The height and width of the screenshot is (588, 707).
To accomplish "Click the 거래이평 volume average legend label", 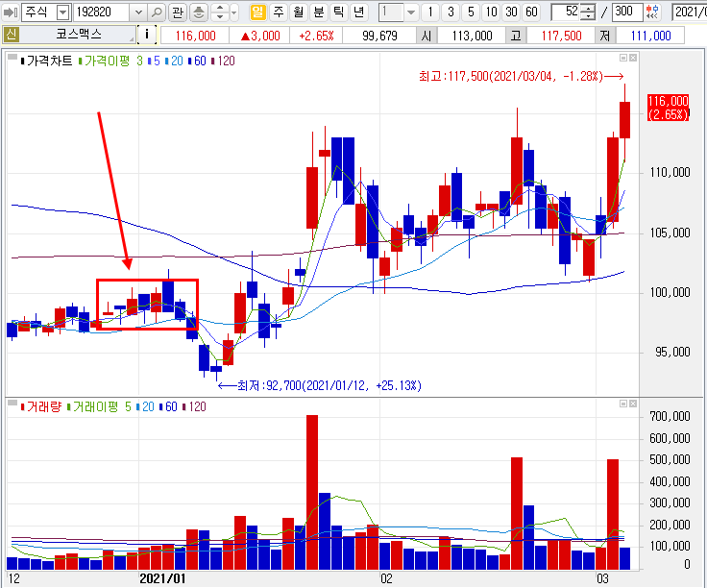I will [92, 406].
